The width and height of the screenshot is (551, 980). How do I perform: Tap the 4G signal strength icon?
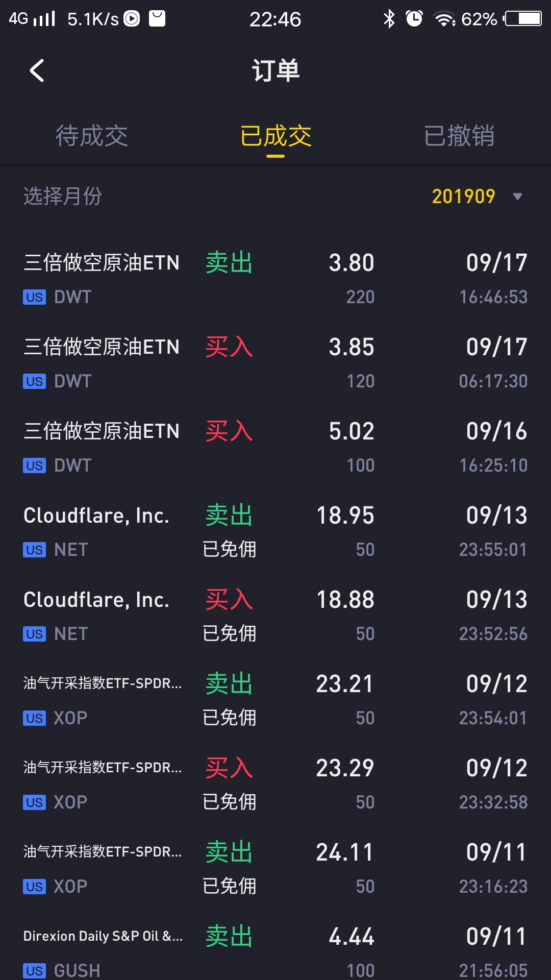point(32,19)
